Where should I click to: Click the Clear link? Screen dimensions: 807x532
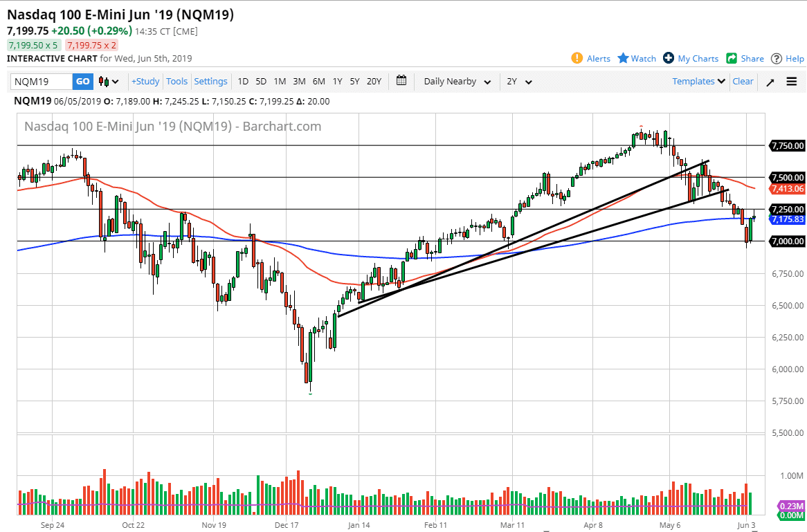point(743,81)
